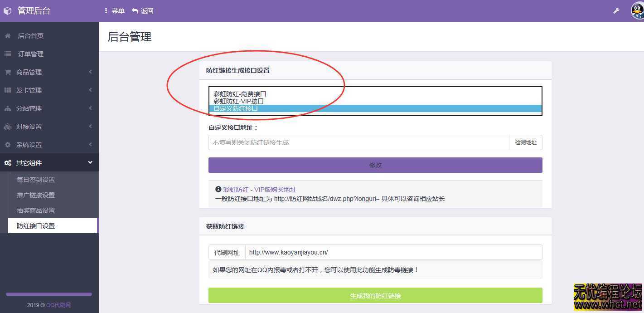This screenshot has width=644, height=313.
Task: Click the purple progress bar in sidebar
Action: pyautogui.click(x=48, y=293)
